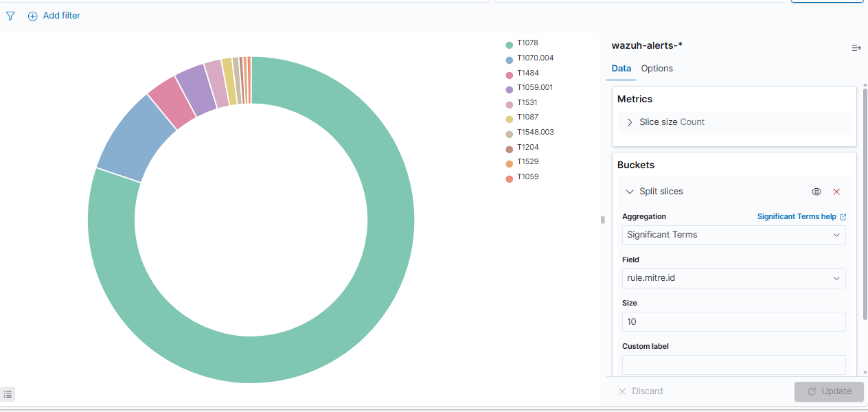Toggle legend with the list icon

coord(8,394)
